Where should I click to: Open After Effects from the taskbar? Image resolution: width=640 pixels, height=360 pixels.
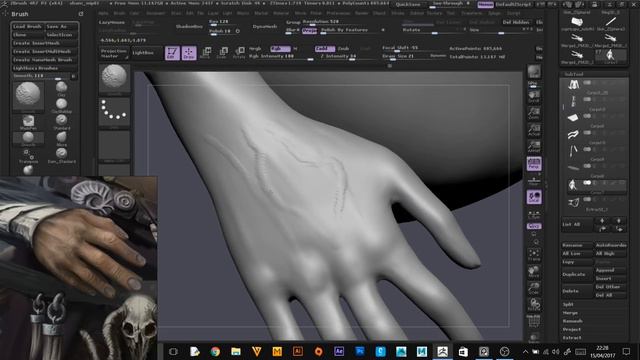[x=339, y=351]
